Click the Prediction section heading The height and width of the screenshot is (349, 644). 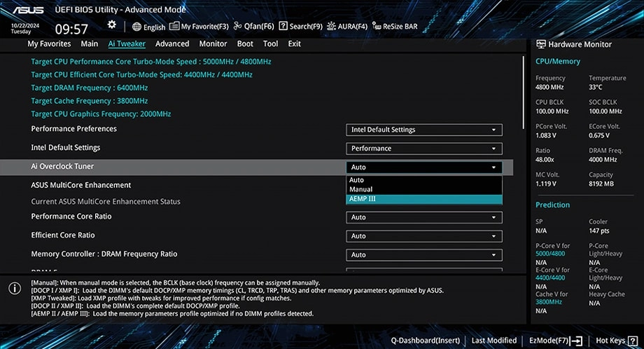(552, 205)
